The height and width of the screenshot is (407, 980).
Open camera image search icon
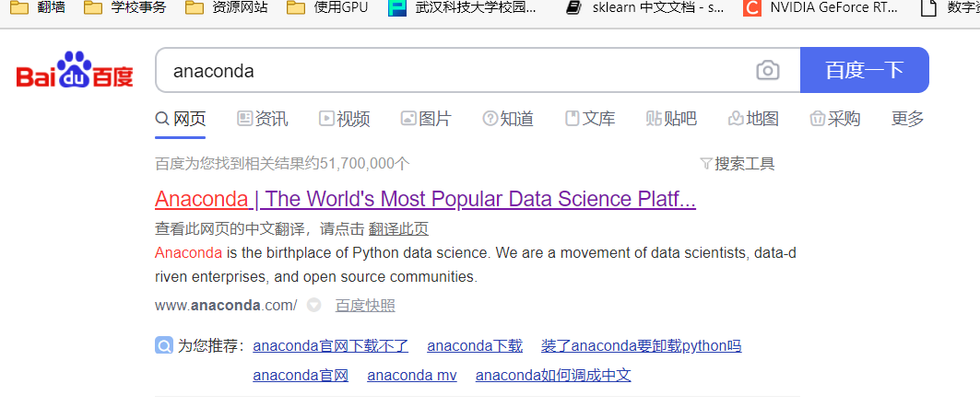click(x=768, y=70)
